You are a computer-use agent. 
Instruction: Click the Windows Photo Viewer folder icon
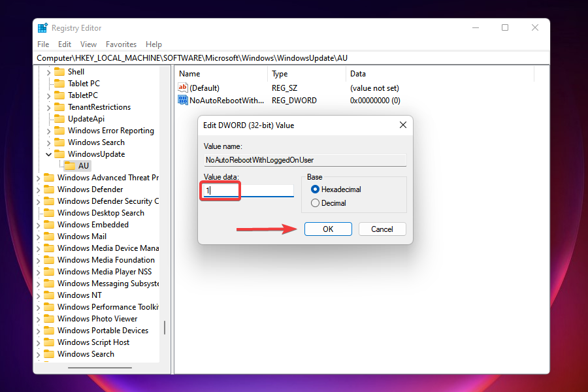pos(49,318)
